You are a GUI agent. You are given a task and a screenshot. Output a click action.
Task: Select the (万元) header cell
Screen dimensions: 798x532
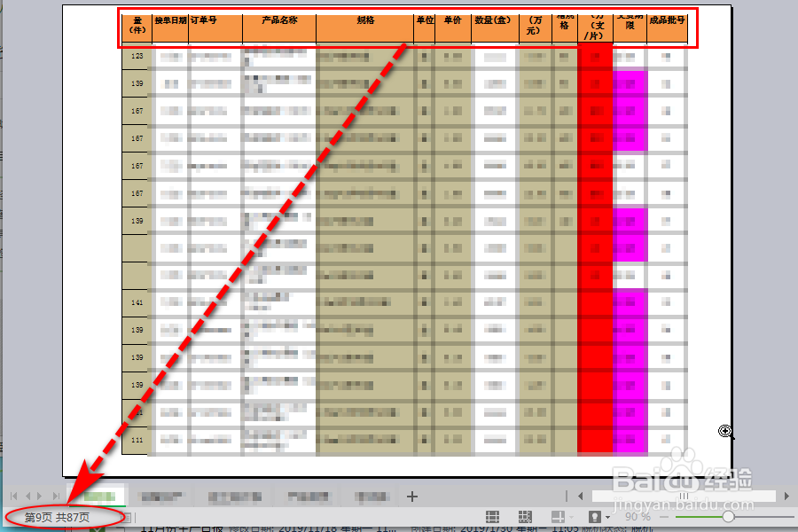(536, 28)
